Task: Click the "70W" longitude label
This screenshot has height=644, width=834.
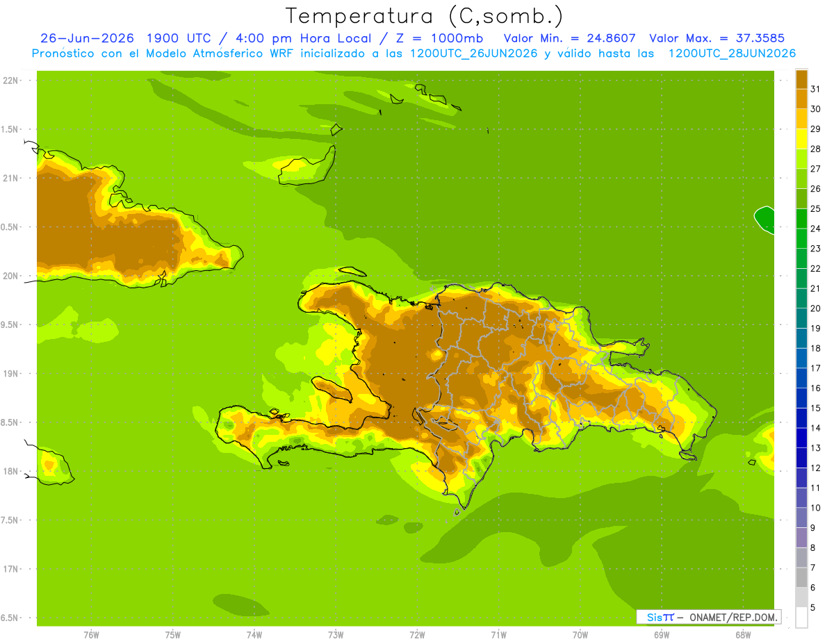Action: pyautogui.click(x=580, y=634)
